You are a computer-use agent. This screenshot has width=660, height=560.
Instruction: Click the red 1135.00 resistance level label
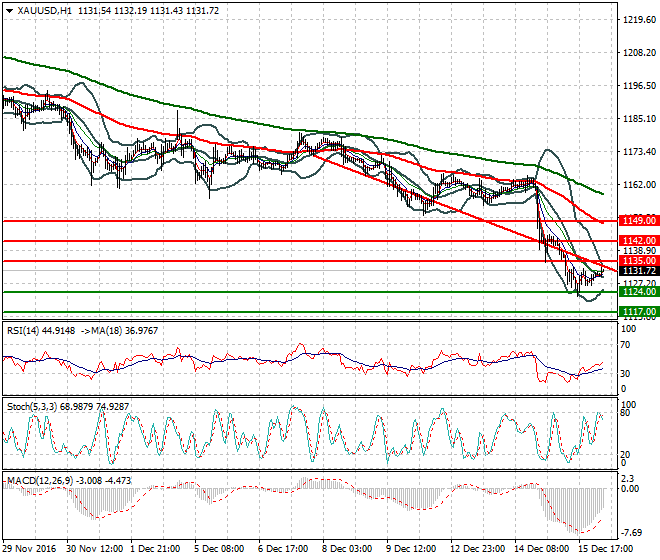[639, 261]
